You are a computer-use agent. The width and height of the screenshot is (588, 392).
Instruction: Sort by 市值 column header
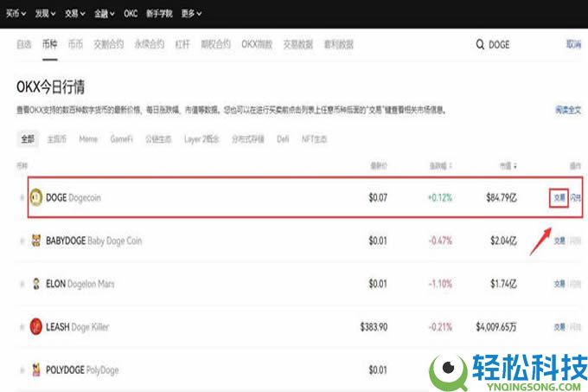(x=508, y=165)
